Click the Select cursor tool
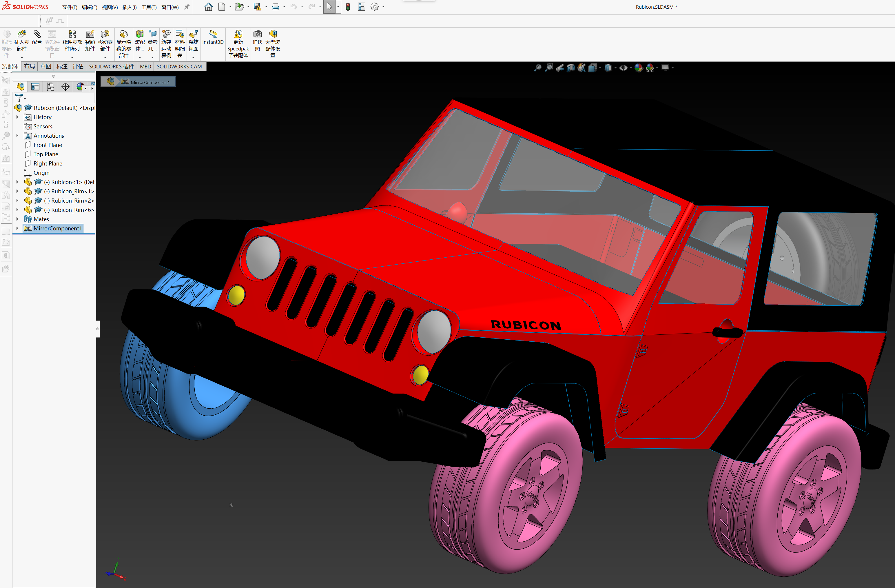The width and height of the screenshot is (895, 588). tap(329, 7)
